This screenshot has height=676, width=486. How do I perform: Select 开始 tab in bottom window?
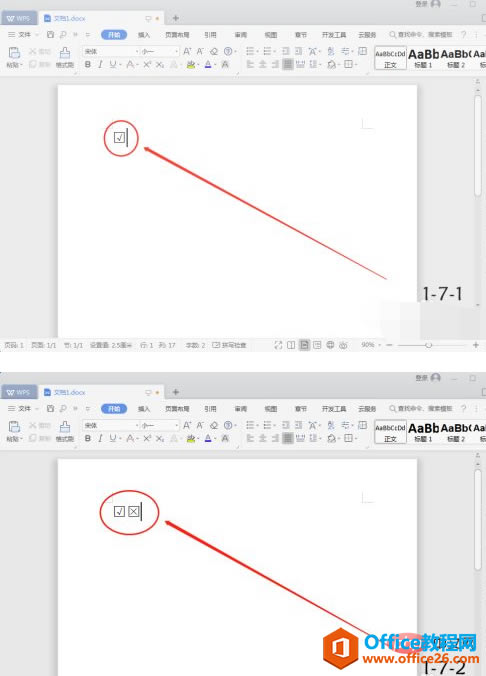pos(114,409)
